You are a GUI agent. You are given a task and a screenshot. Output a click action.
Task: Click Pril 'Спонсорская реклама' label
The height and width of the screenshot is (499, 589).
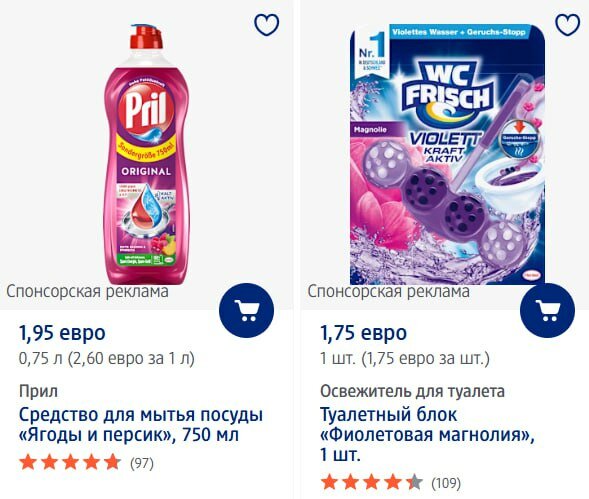[x=87, y=292]
